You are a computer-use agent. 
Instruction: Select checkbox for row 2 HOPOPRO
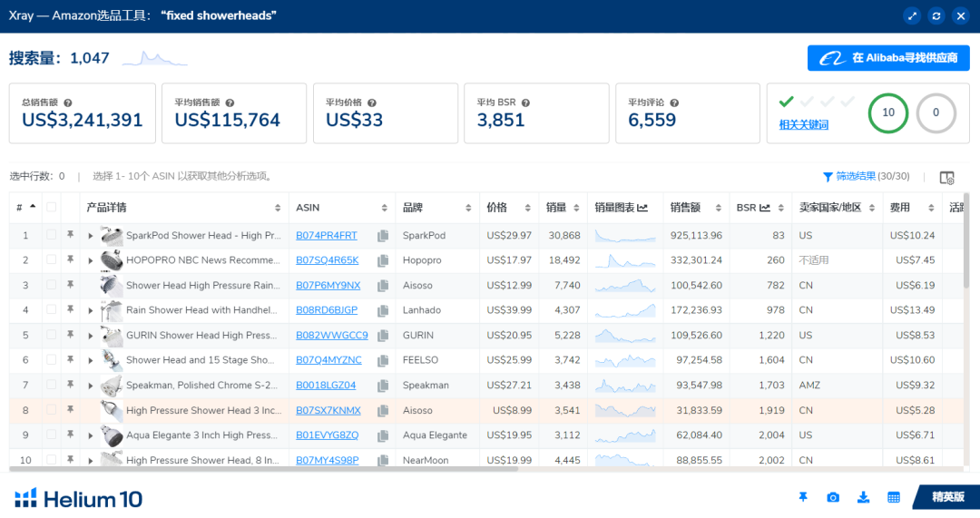coord(51,260)
